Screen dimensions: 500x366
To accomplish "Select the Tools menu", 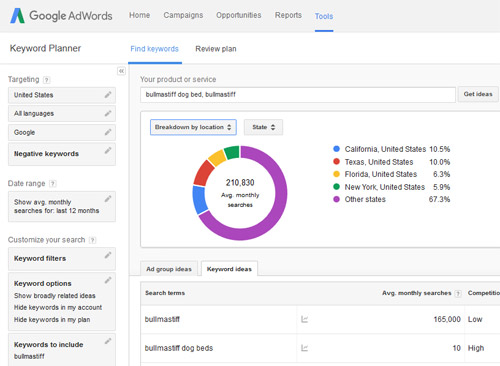I will click(324, 16).
